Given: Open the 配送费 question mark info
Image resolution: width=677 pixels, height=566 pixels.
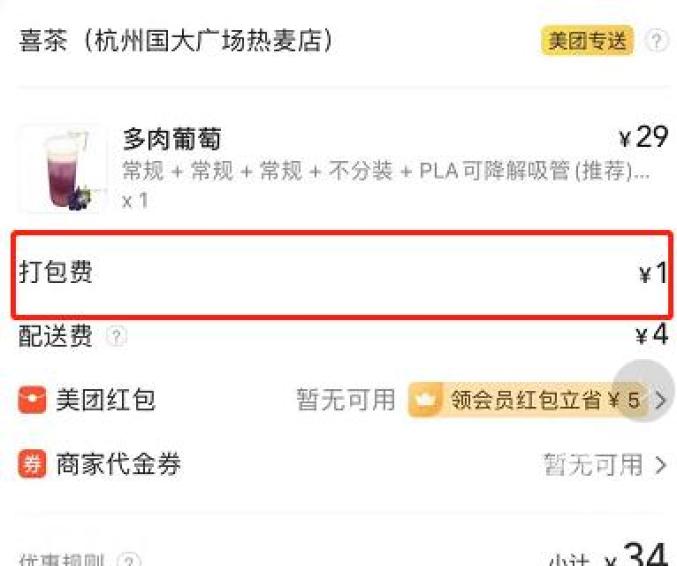Looking at the screenshot, I should click(116, 335).
